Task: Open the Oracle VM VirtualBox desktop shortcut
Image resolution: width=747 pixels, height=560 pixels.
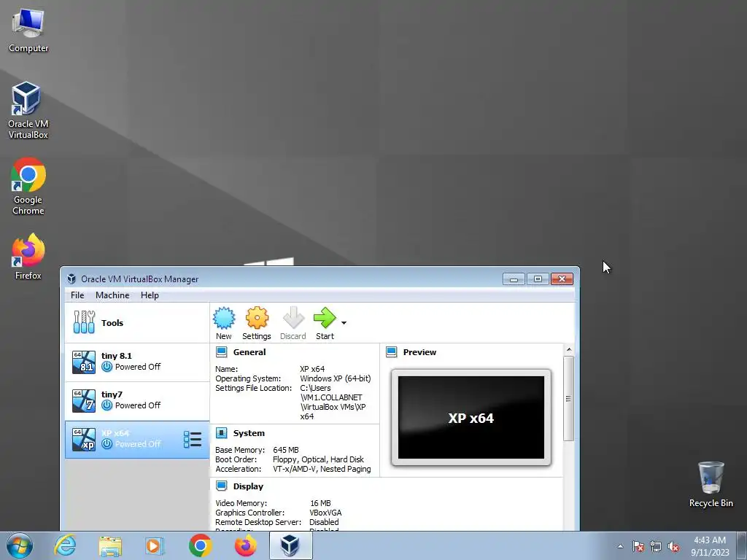Action: 28,111
